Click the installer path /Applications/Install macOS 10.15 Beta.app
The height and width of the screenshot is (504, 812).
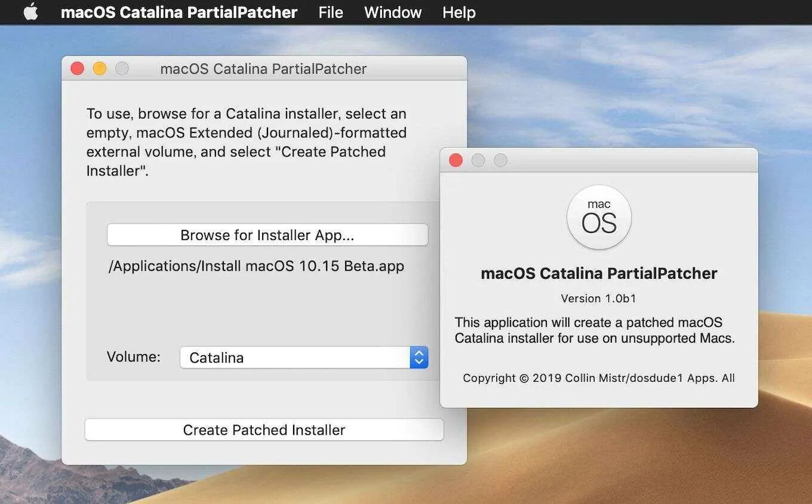pos(256,266)
